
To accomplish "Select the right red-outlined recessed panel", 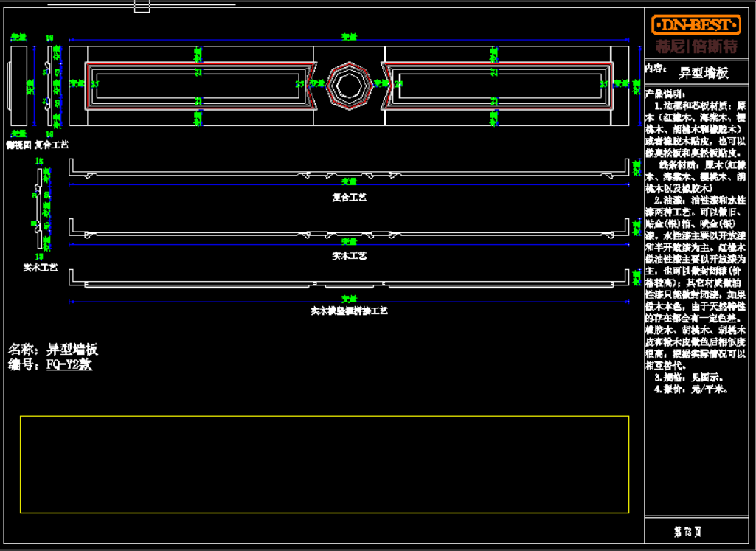I will click(x=499, y=85).
